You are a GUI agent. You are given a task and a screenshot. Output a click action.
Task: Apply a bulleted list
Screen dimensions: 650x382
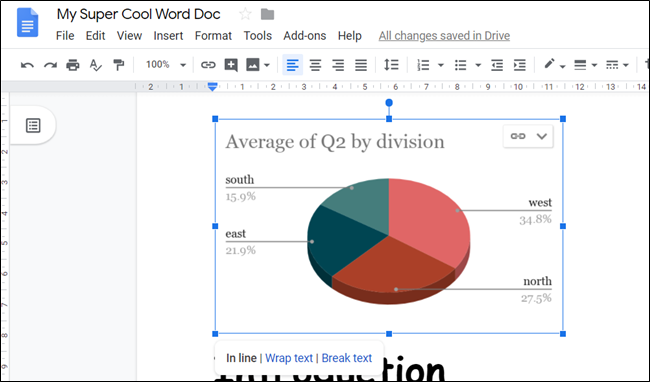(x=461, y=65)
